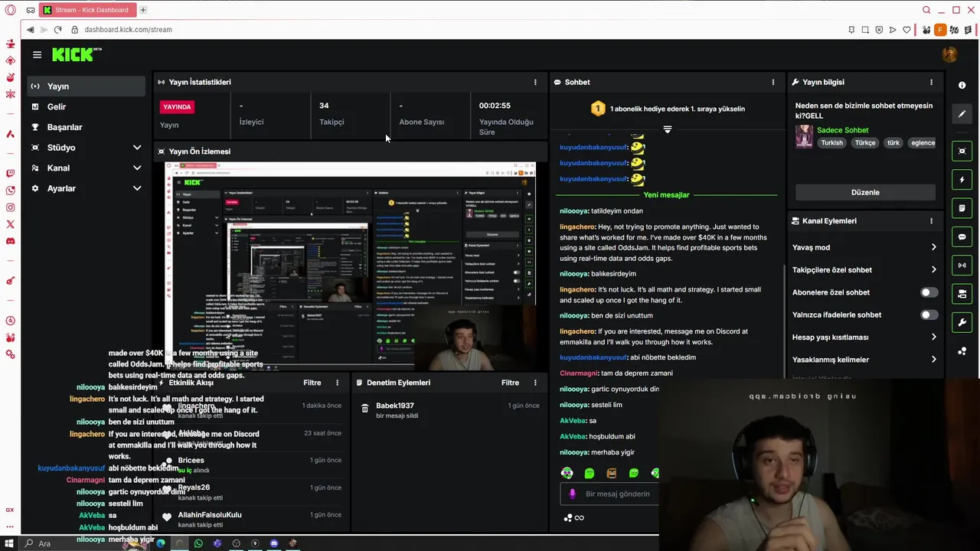Toggle the lightning activity icon in right rail
The height and width of the screenshot is (551, 980).
962,180
